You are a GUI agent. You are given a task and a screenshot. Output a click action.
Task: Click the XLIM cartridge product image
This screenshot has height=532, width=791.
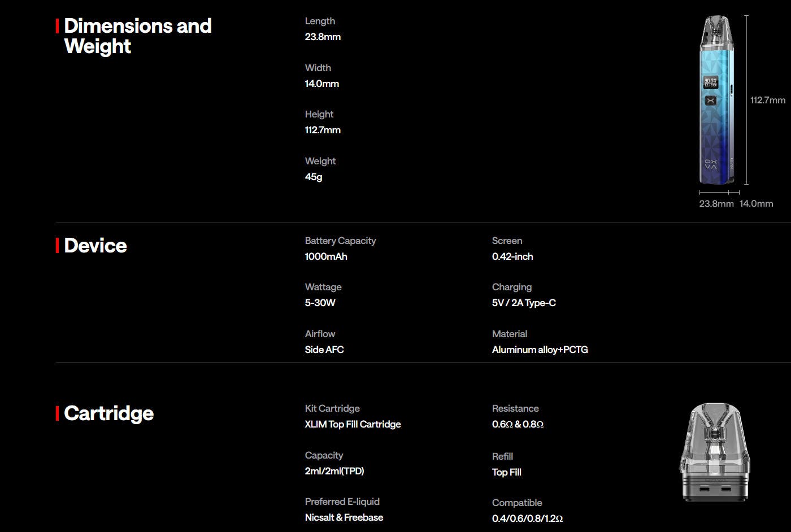(716, 452)
